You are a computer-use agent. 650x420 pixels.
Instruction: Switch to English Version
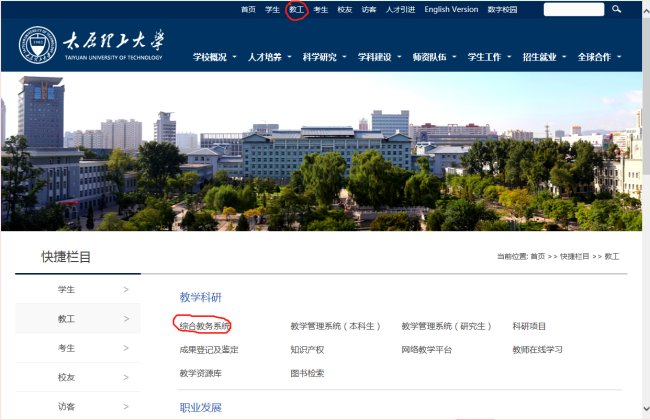(451, 10)
